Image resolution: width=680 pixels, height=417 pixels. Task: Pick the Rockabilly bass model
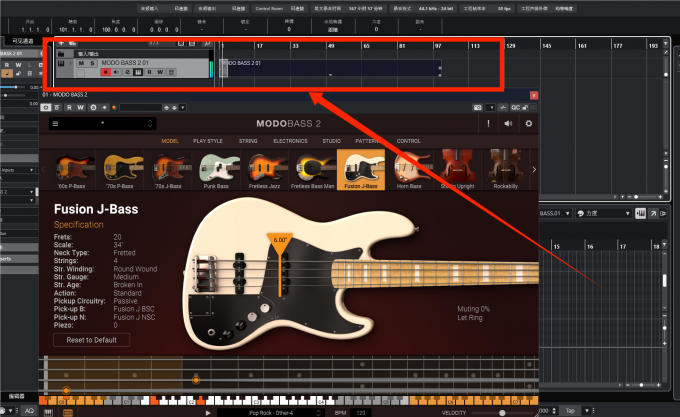pyautogui.click(x=506, y=169)
